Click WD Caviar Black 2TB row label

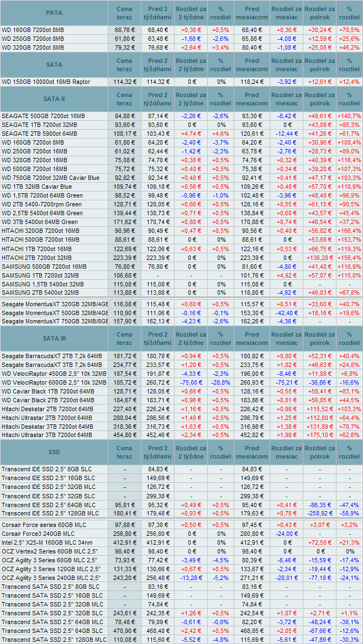pos(48,400)
